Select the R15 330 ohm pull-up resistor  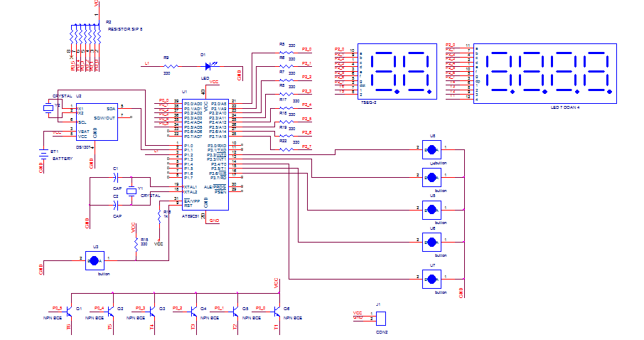136,245
